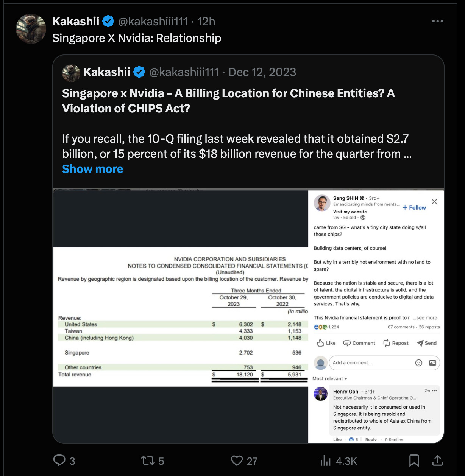Expand LinkedIn post text via see more
This screenshot has width=465, height=476.
(x=425, y=318)
